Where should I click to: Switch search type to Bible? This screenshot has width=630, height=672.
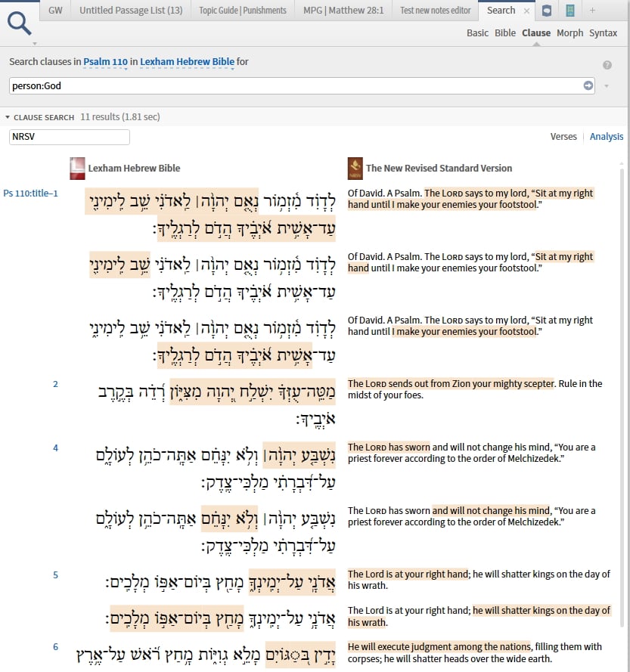tap(505, 33)
